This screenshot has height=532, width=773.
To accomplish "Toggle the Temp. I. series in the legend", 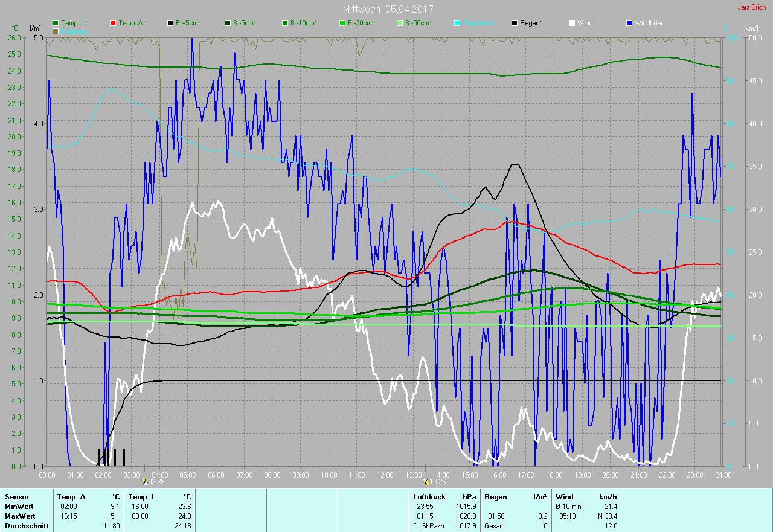I will tap(72, 23).
